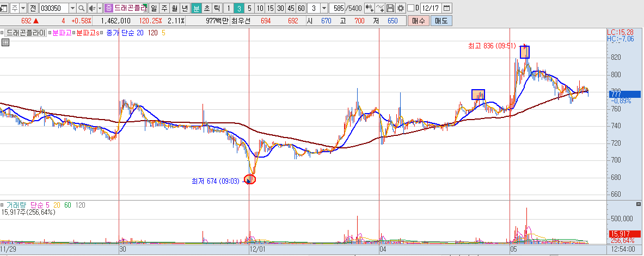644x256 pixels.
Task: Click the 드래곤플라이 chart legend label
Action: coord(26,33)
